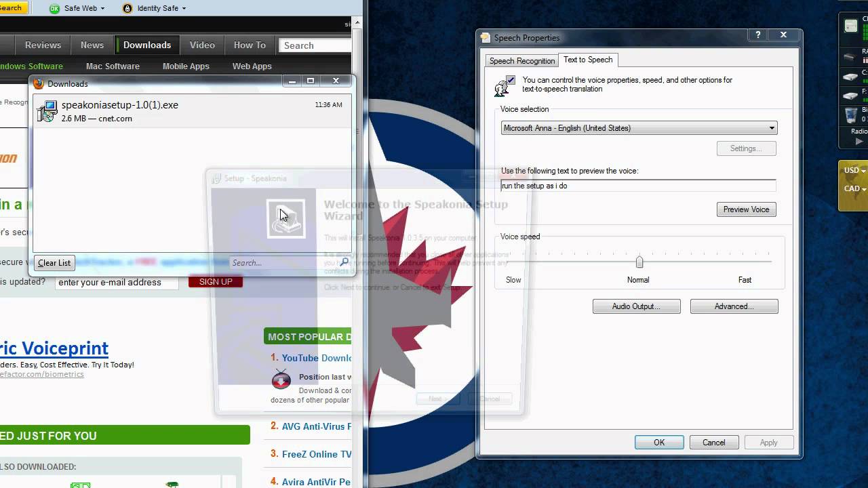
Task: Click the enter your e-mail address field
Action: (x=117, y=283)
